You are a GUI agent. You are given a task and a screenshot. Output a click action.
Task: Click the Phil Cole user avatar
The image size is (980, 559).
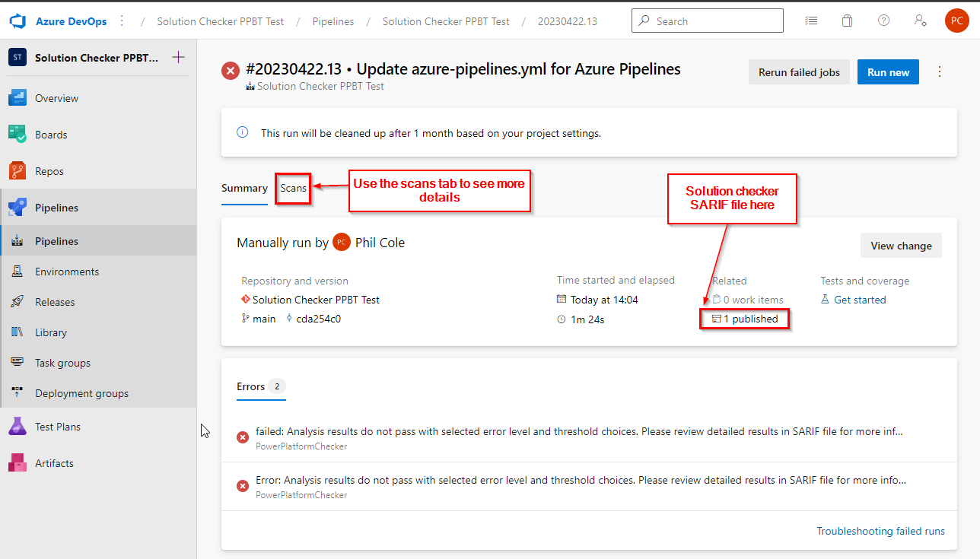342,243
